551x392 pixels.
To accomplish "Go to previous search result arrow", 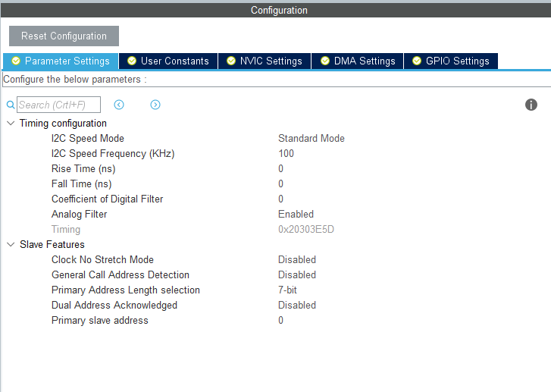I will [x=119, y=105].
